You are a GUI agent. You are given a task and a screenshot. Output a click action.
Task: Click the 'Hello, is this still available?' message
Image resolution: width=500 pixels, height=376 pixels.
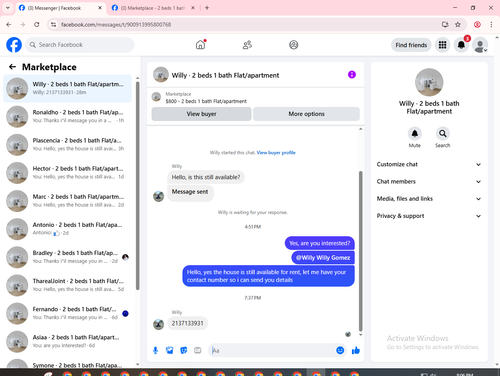click(x=206, y=177)
